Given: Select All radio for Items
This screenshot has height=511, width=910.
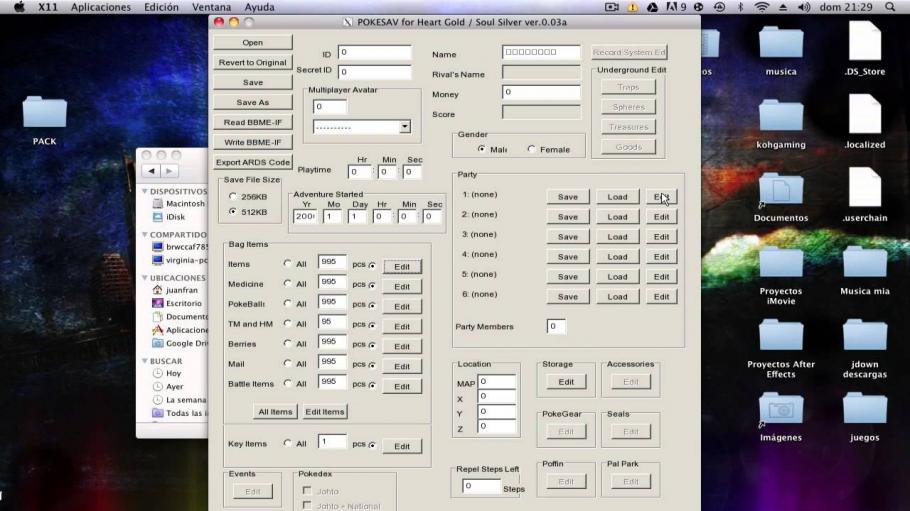Looking at the screenshot, I should point(287,263).
